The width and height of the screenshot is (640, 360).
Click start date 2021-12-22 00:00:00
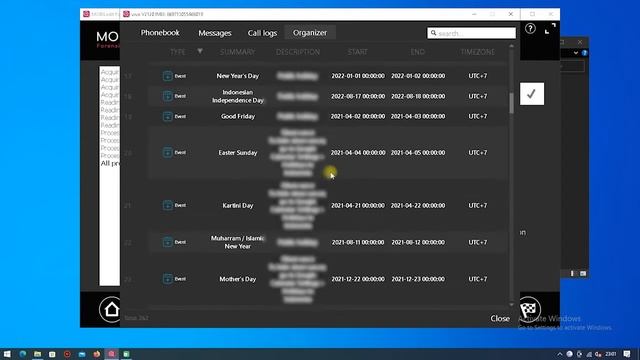tap(358, 279)
